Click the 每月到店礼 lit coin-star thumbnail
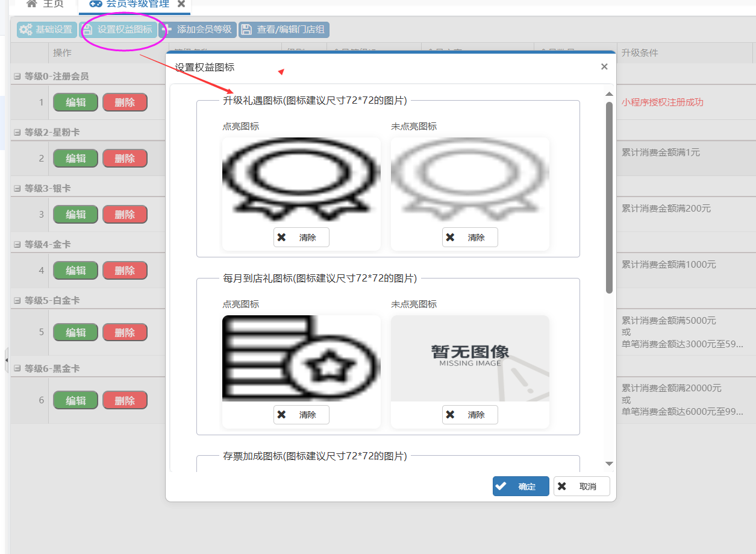Viewport: 756px width, 554px height. (301, 357)
